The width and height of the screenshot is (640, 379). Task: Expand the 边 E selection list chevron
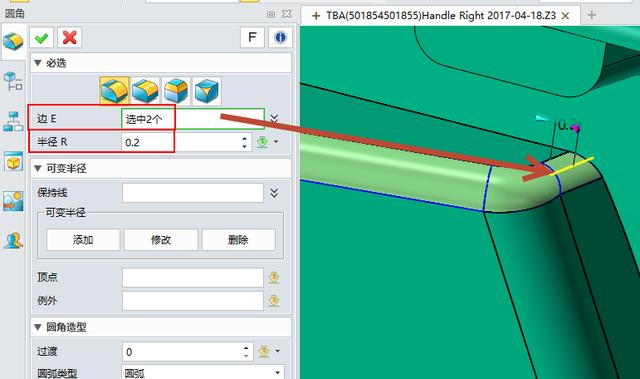[x=274, y=119]
